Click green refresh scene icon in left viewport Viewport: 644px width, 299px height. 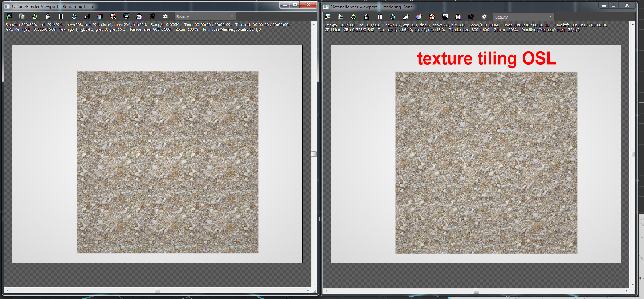(x=35, y=16)
